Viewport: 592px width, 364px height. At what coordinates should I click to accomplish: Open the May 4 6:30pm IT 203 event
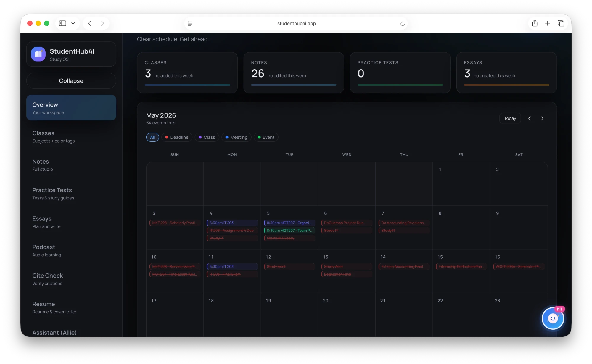232,223
